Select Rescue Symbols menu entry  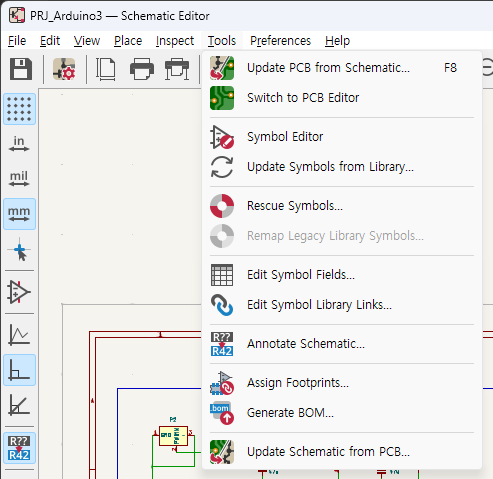[x=342, y=206]
